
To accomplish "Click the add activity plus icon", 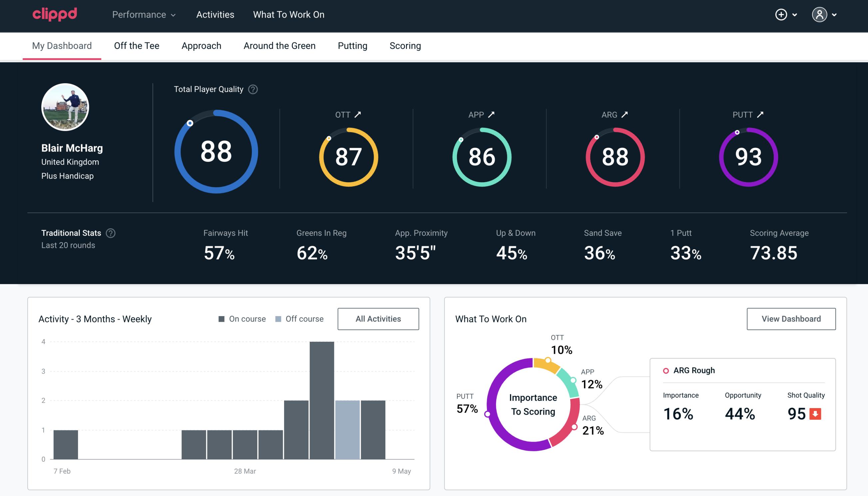I will (781, 15).
